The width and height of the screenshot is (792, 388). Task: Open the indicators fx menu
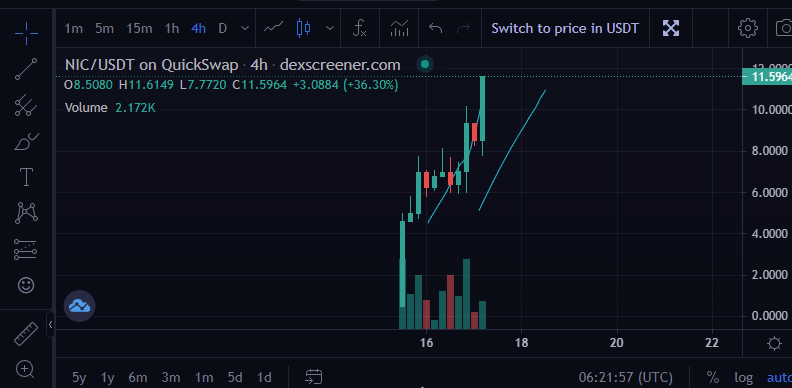point(359,28)
